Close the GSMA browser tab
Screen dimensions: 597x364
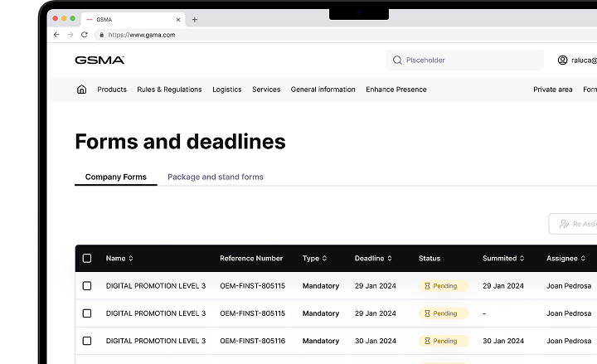[x=177, y=19]
